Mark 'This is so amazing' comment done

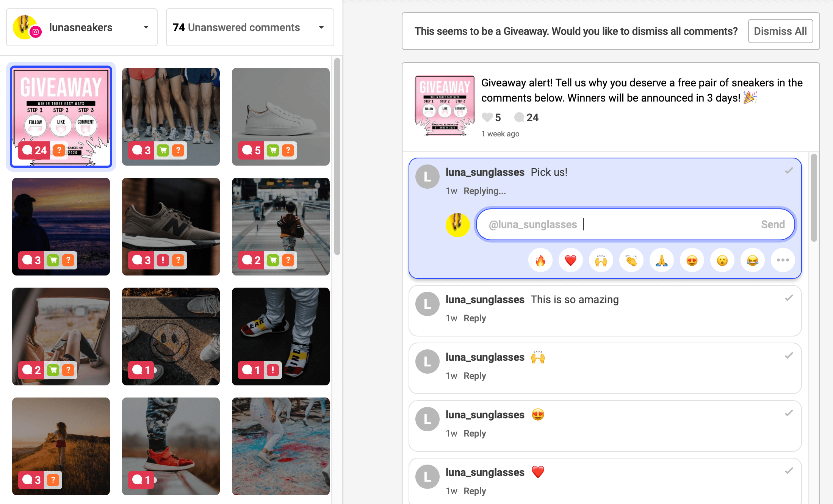(x=789, y=298)
